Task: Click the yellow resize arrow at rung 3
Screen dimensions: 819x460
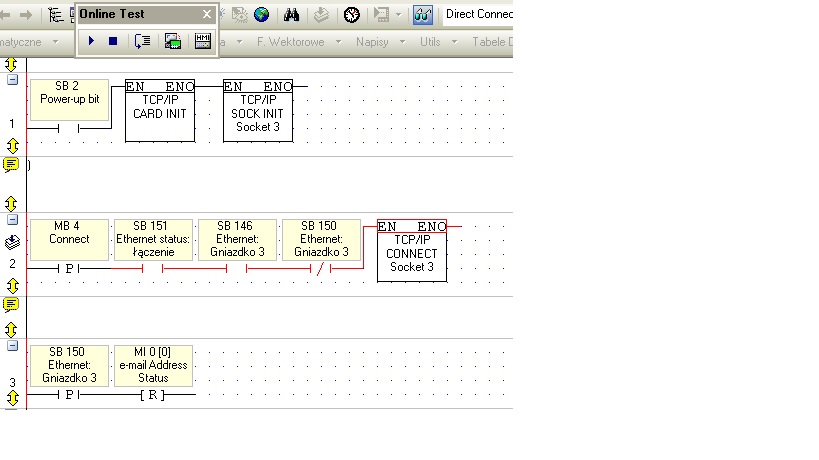Action: pos(13,398)
